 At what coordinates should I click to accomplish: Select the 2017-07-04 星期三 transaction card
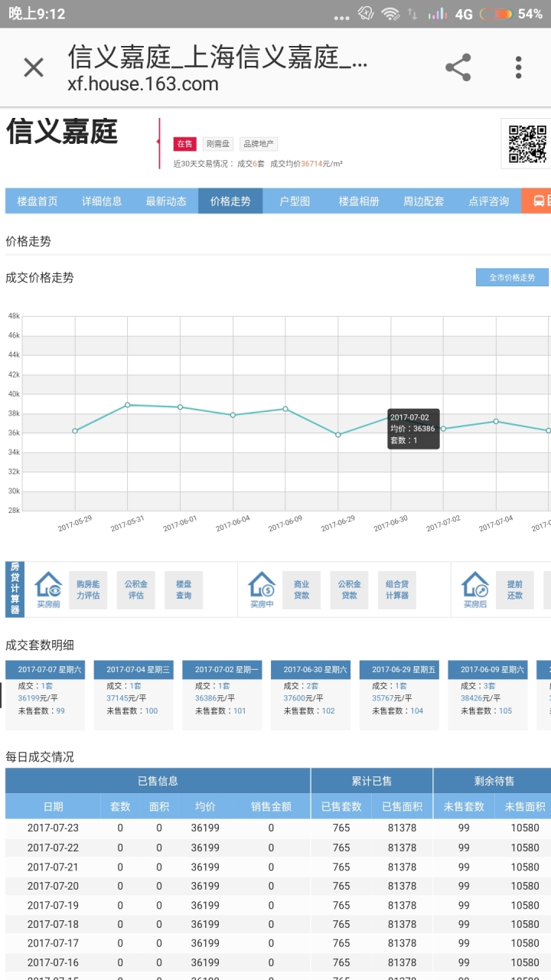tap(134, 695)
